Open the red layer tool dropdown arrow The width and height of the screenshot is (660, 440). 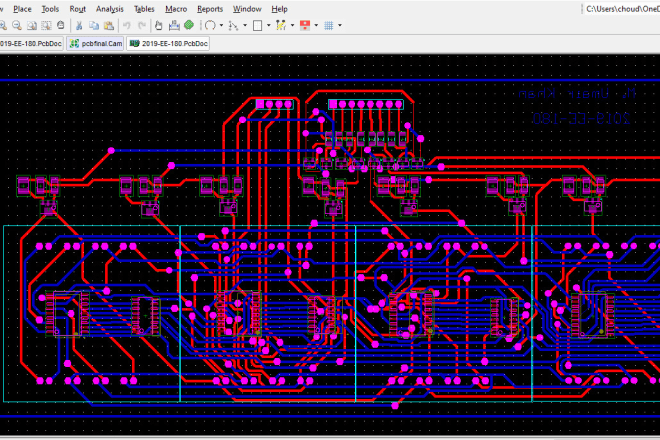[316, 26]
